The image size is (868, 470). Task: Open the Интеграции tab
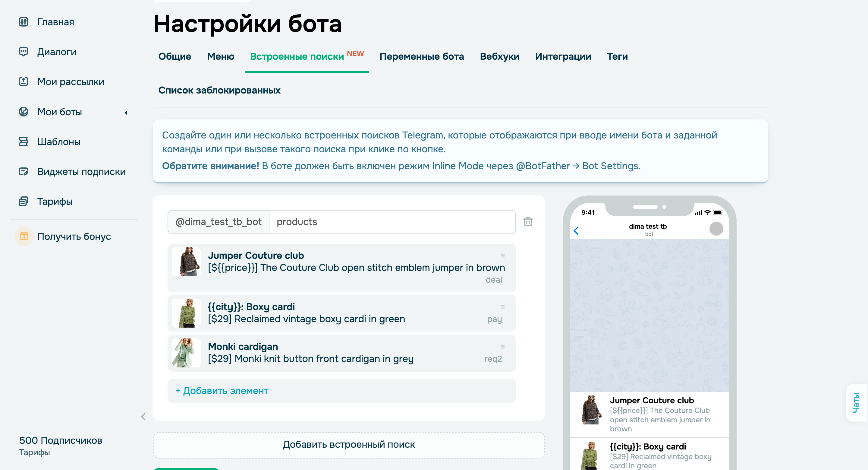(563, 56)
